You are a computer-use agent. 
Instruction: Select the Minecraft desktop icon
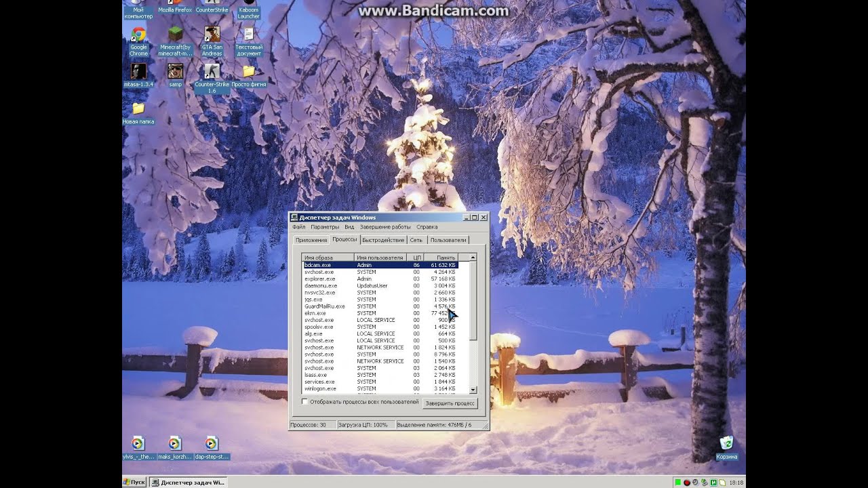coord(175,41)
